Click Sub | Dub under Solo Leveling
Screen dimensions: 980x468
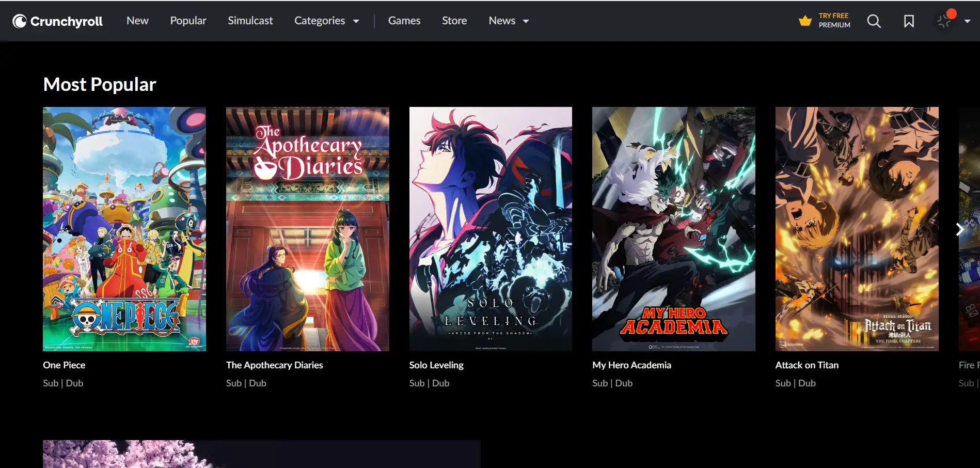(429, 383)
